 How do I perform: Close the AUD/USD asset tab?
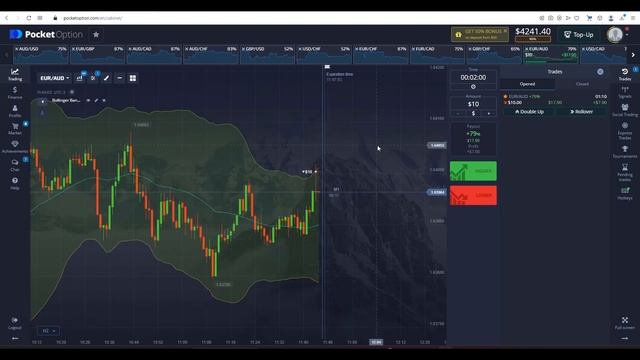click(16, 49)
